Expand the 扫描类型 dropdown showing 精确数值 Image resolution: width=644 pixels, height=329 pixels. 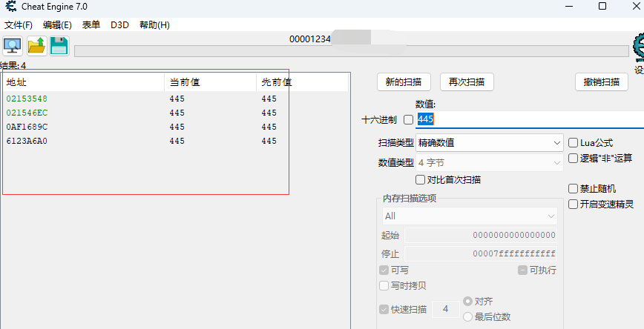489,143
